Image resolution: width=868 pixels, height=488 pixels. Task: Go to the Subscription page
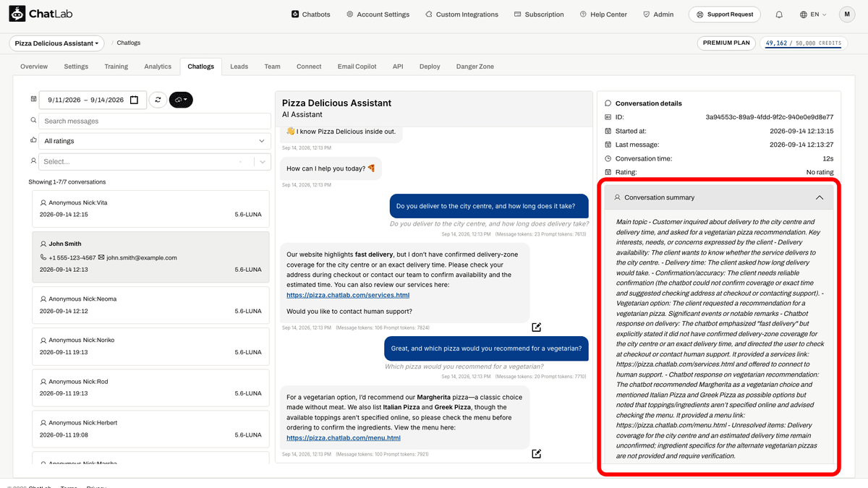pos(539,14)
